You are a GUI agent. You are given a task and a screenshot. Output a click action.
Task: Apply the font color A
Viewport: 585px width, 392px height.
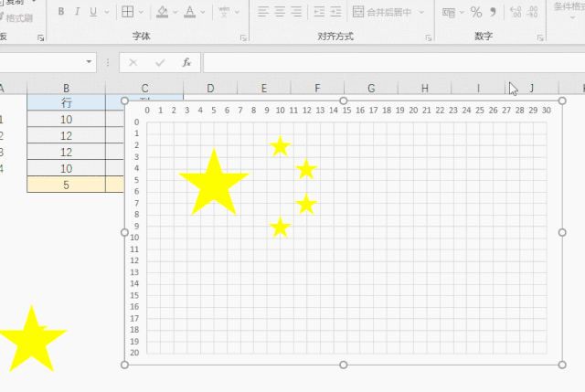pyautogui.click(x=190, y=12)
